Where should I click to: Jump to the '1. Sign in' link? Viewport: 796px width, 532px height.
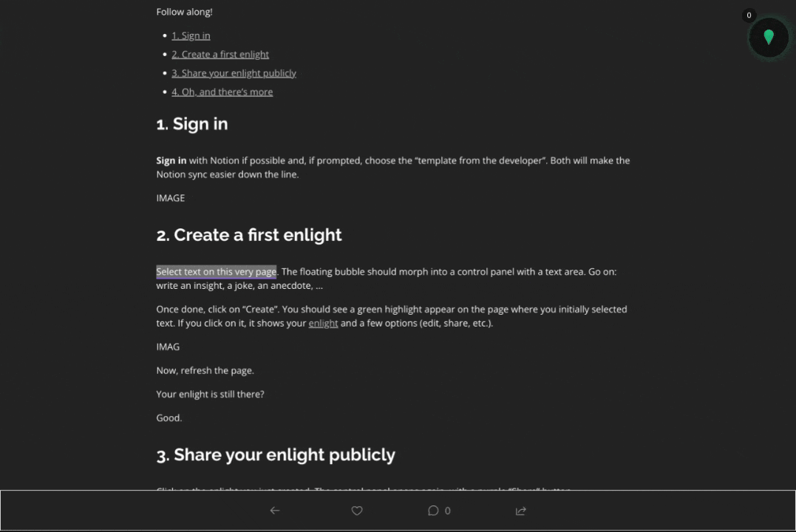191,35
